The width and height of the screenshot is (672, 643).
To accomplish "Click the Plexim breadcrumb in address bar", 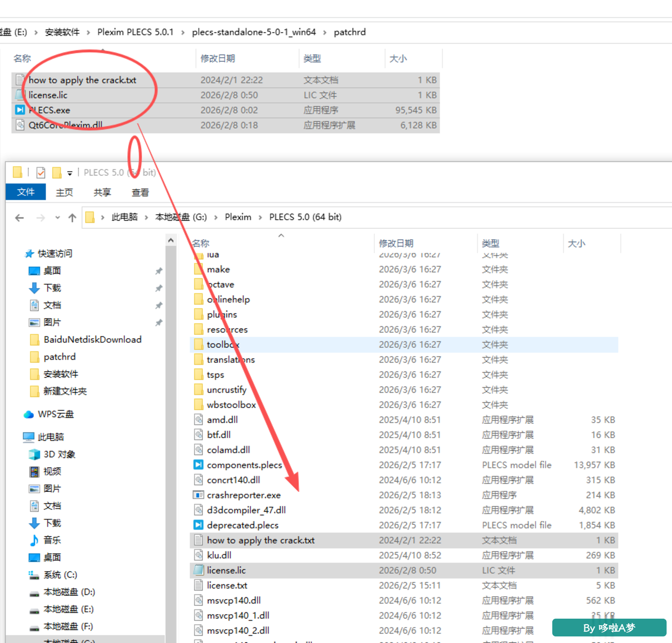I will click(238, 217).
